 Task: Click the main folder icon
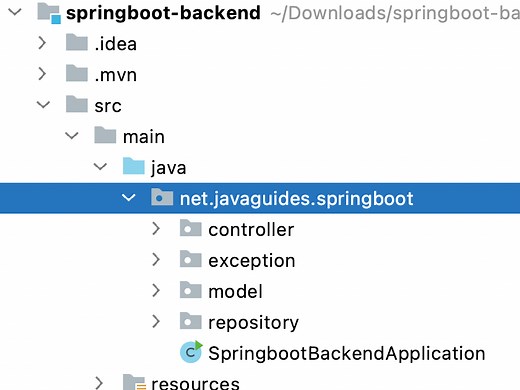[105, 135]
